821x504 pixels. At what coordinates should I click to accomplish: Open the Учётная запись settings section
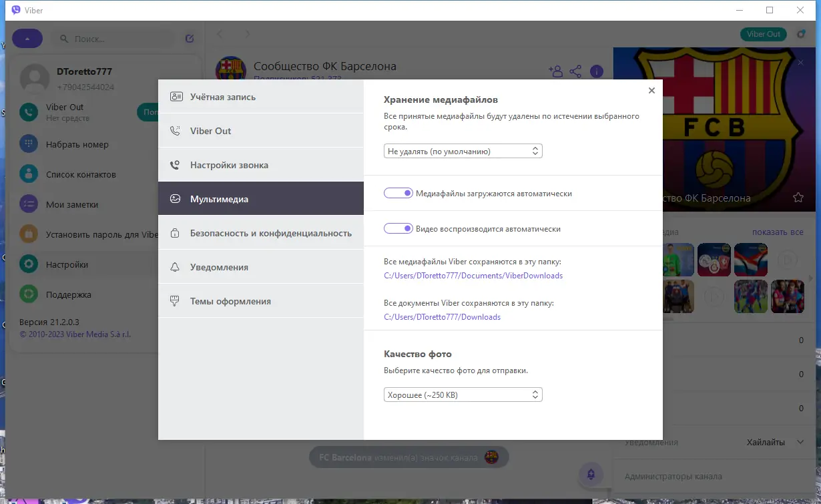(x=261, y=97)
